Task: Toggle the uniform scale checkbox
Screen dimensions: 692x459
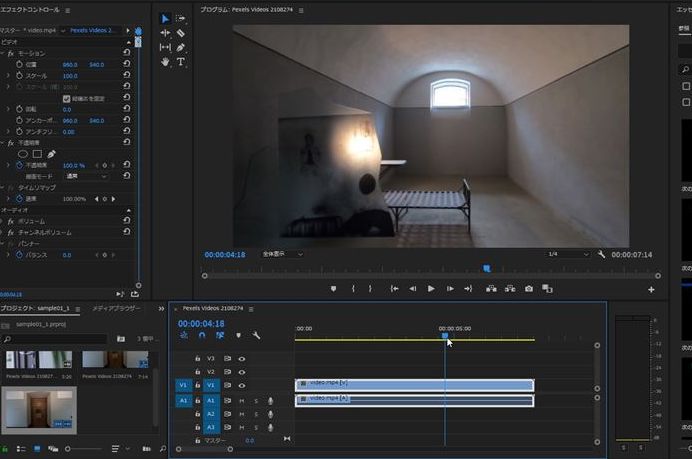Action: click(x=67, y=98)
